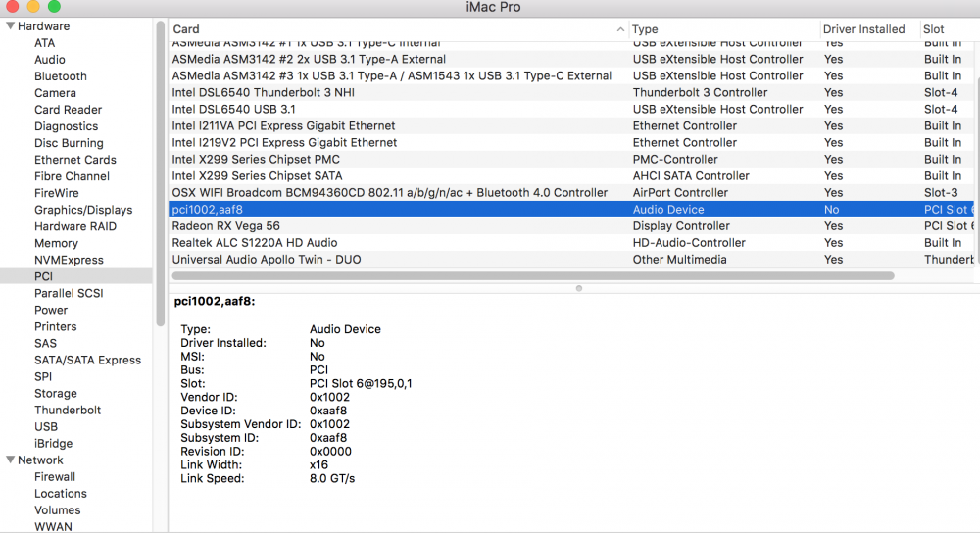This screenshot has height=533, width=980.
Task: Select Hardware RAID in the sidebar
Action: point(75,226)
